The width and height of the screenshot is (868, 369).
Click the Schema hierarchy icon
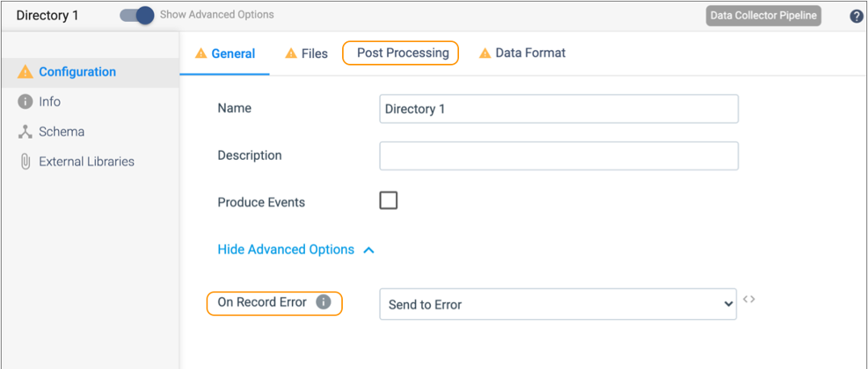[25, 132]
